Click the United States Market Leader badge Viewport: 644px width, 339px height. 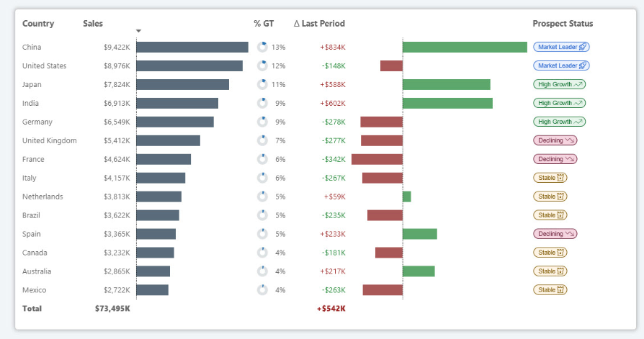click(561, 65)
